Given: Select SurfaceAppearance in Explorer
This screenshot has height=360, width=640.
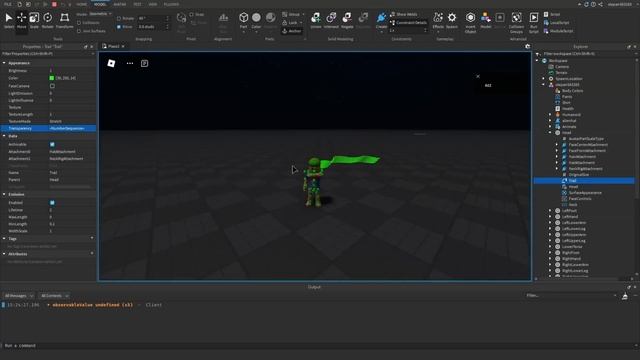Looking at the screenshot, I should [x=585, y=193].
